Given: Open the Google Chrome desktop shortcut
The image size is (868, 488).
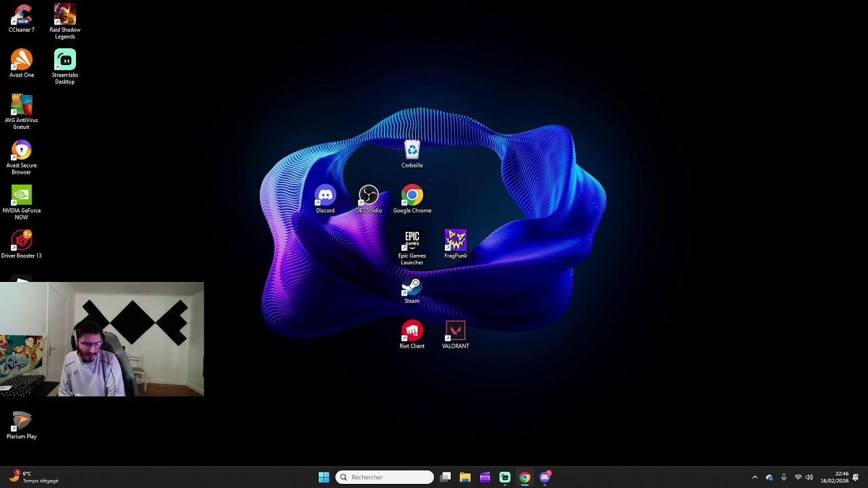Looking at the screenshot, I should tap(412, 199).
